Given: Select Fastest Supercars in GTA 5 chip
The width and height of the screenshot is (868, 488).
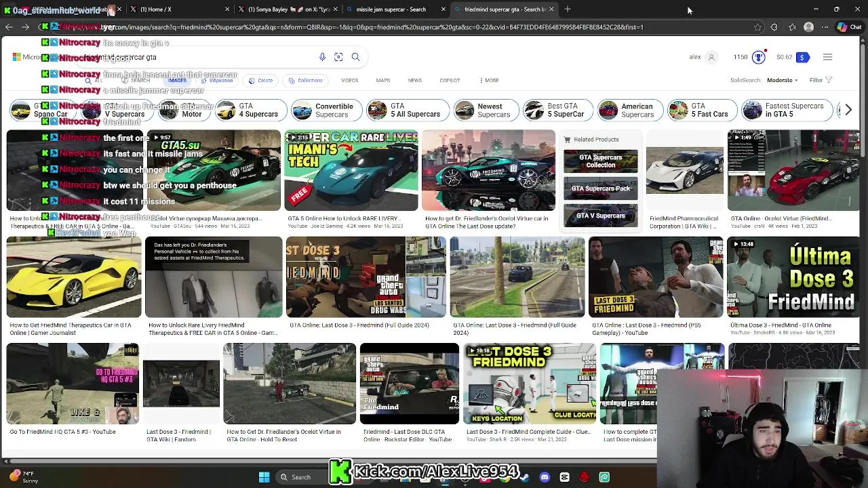Looking at the screenshot, I should [x=787, y=110].
